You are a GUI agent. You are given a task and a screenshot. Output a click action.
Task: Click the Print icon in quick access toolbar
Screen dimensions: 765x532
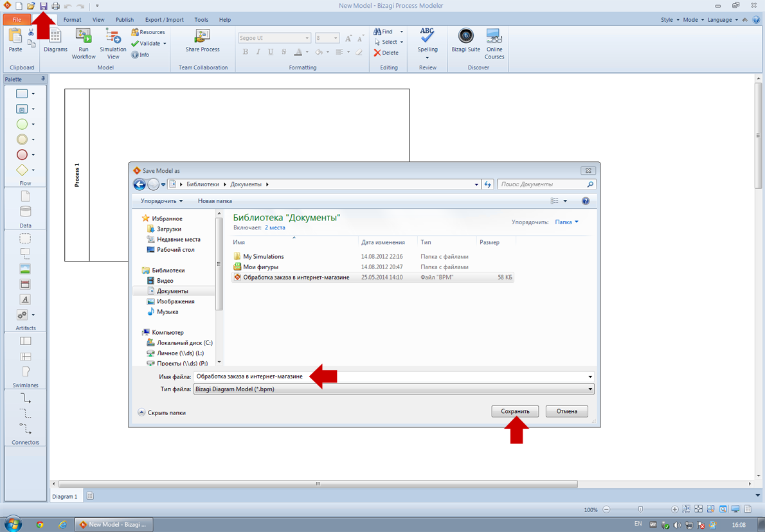(56, 6)
